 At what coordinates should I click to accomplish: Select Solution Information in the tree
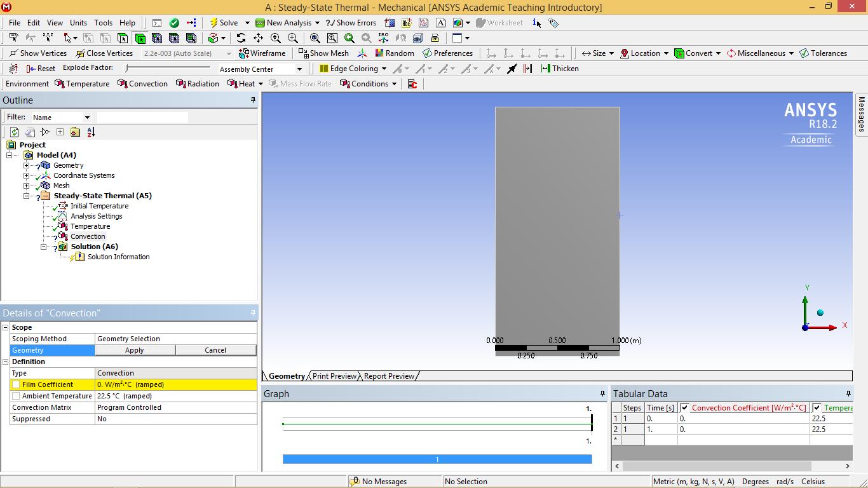119,257
